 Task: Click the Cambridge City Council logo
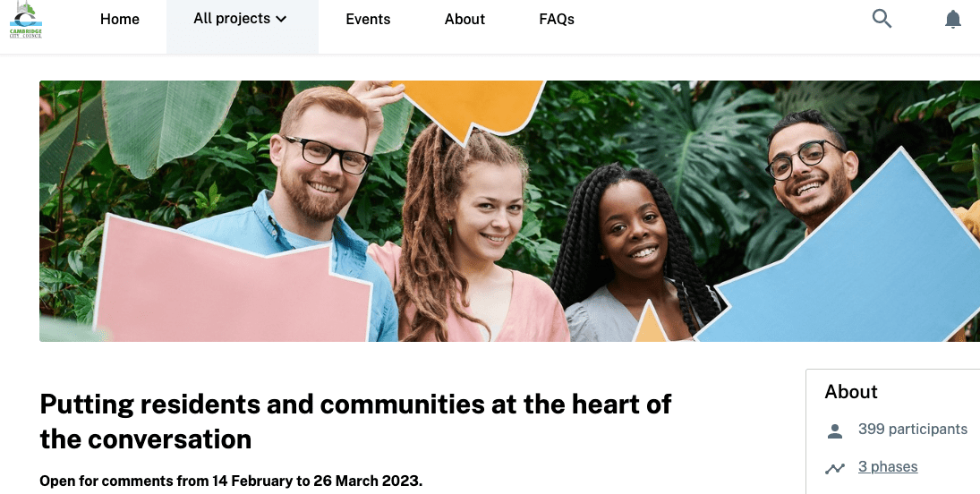click(x=26, y=20)
